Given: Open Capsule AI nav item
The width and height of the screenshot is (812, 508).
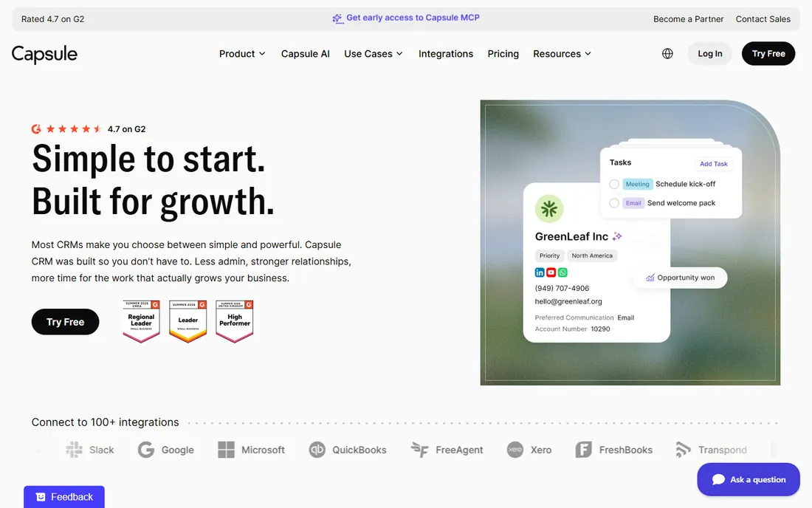Looking at the screenshot, I should tap(305, 54).
